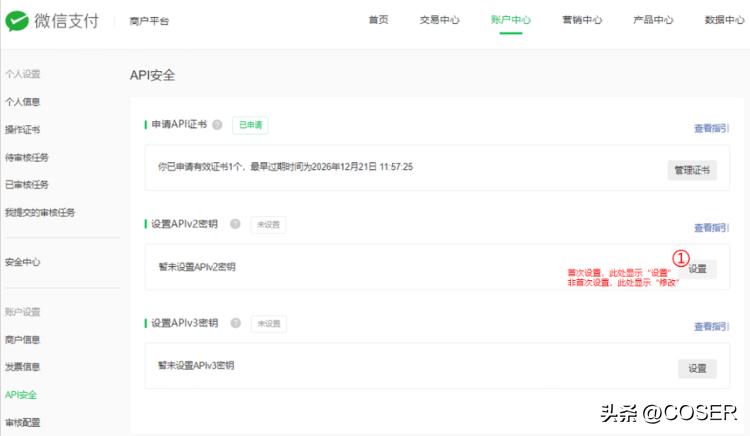This screenshot has width=750, height=436.
Task: Click 账户设置 sidebar section heading
Action: click(x=22, y=312)
